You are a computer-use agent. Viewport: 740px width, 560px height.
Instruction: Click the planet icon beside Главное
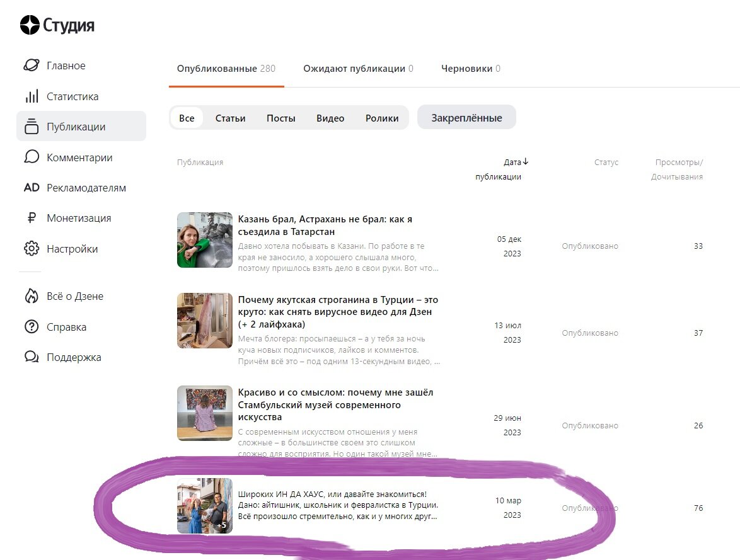coord(32,65)
